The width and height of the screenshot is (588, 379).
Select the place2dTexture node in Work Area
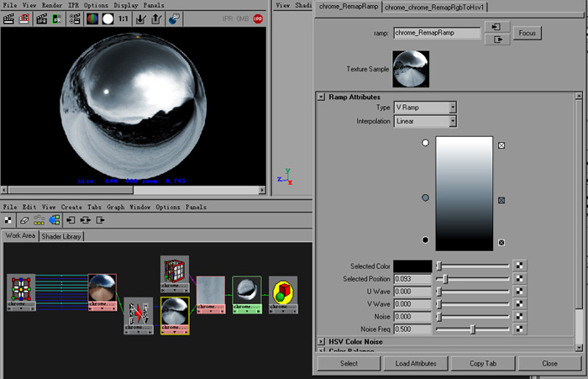click(21, 288)
